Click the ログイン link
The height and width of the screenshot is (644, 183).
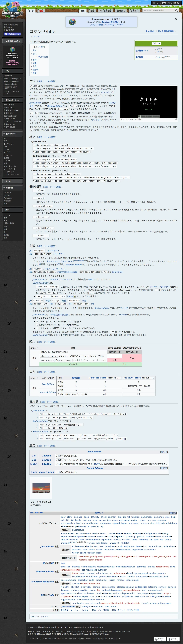tap(176, 3)
